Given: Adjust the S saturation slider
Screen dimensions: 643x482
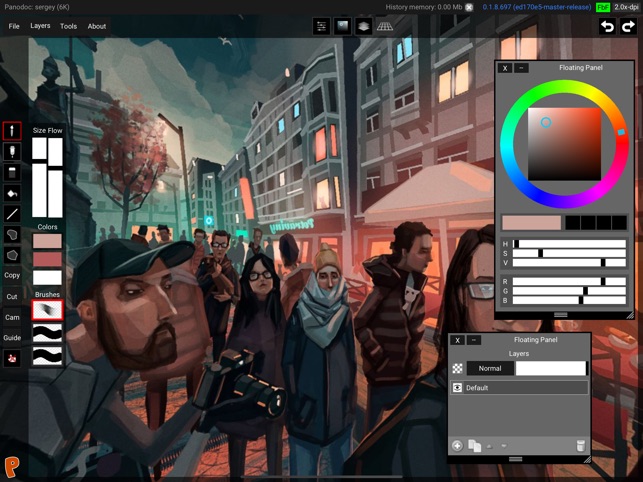Looking at the screenshot, I should (x=569, y=253).
